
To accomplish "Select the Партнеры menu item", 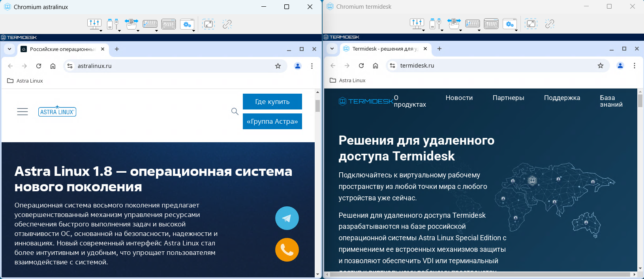I will pyautogui.click(x=508, y=98).
